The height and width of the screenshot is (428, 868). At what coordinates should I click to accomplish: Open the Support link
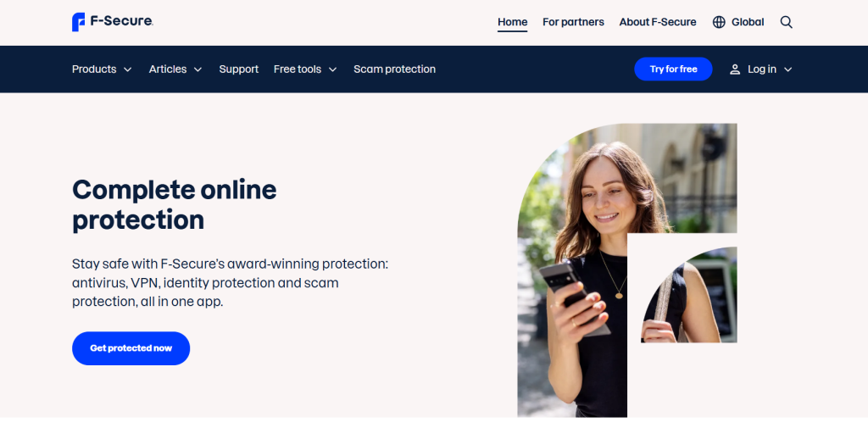(238, 69)
